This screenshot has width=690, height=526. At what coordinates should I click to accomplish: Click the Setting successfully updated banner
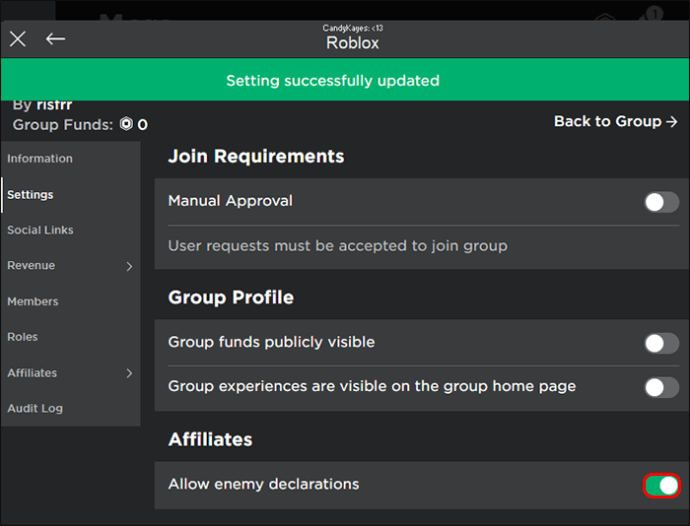point(345,80)
